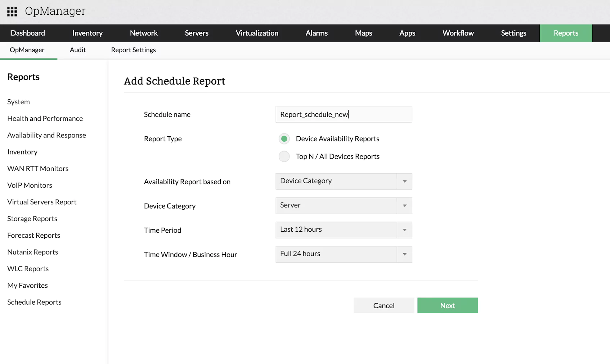Open System reports in sidebar
This screenshot has height=364, width=610.
[18, 102]
